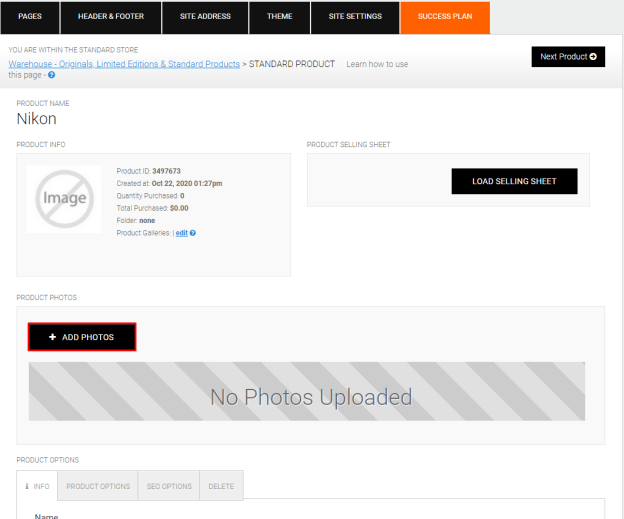Image resolution: width=624 pixels, height=519 pixels.
Task: Go to the Success Plan tab
Action: [x=445, y=17]
